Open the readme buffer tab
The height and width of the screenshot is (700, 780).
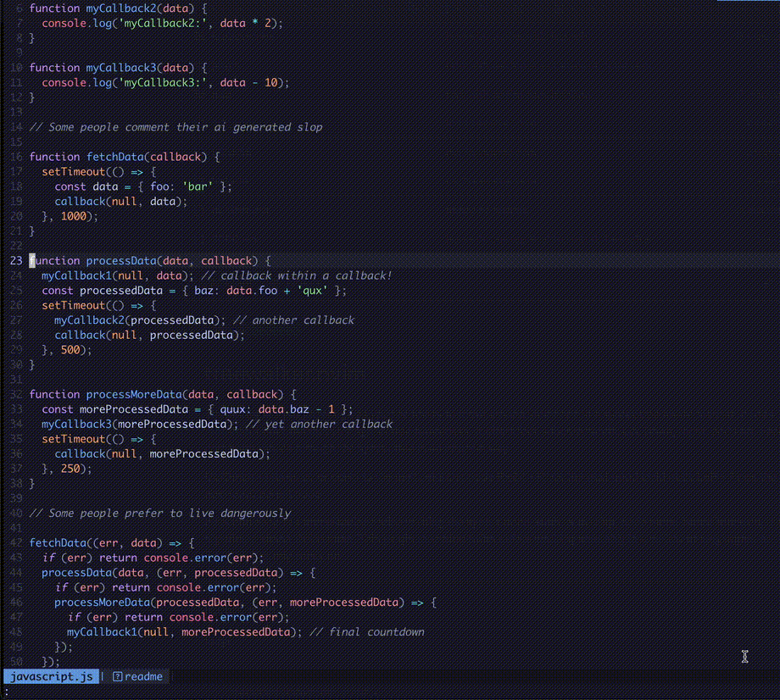(x=143, y=676)
